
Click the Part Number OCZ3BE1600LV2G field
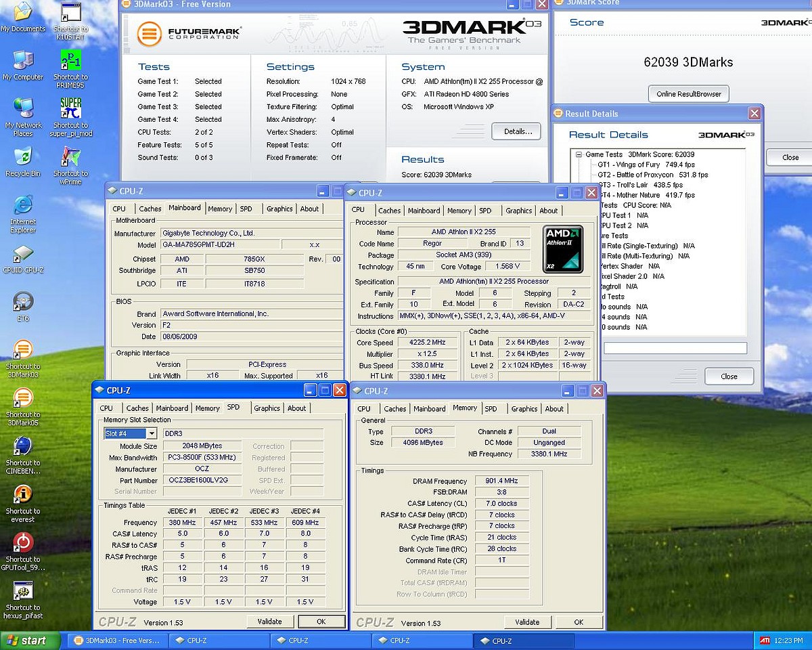point(202,480)
